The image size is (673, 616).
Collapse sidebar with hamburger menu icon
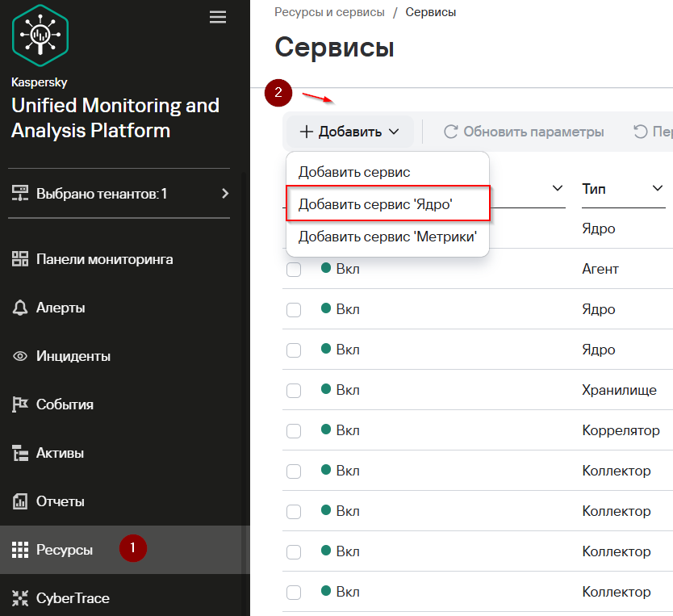218,17
